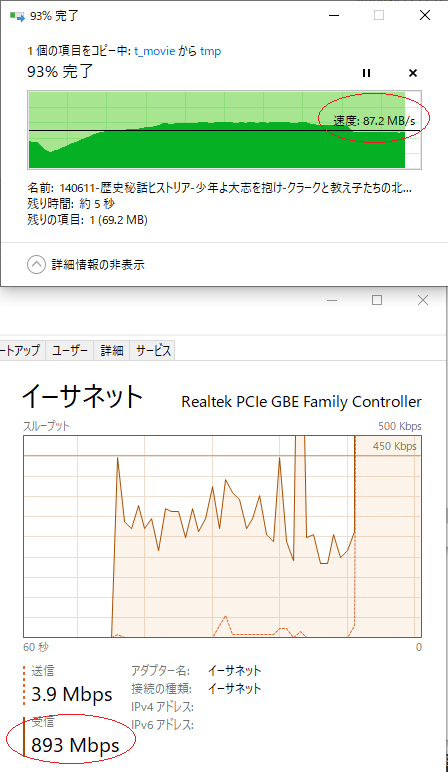Click the copy dialog title bar icon
This screenshot has height=772, width=448.
coord(17,16)
